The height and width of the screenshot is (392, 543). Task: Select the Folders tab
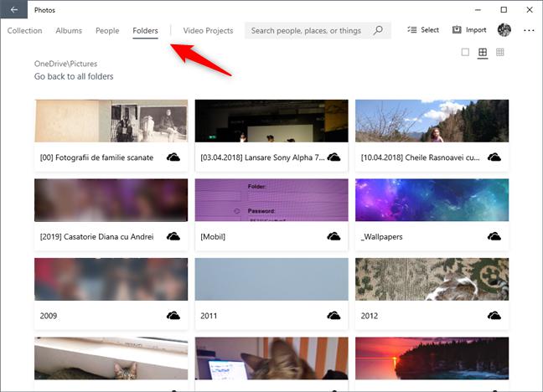pyautogui.click(x=145, y=30)
